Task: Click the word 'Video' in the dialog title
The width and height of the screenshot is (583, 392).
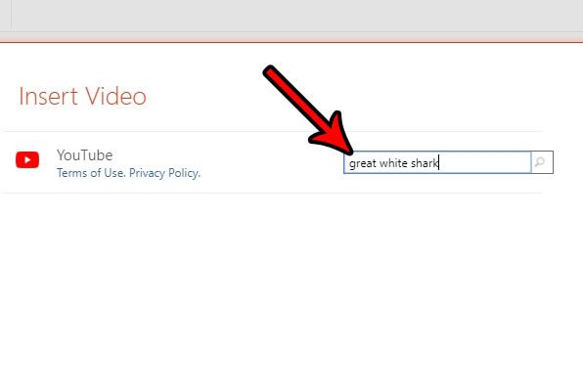Action: (x=116, y=96)
